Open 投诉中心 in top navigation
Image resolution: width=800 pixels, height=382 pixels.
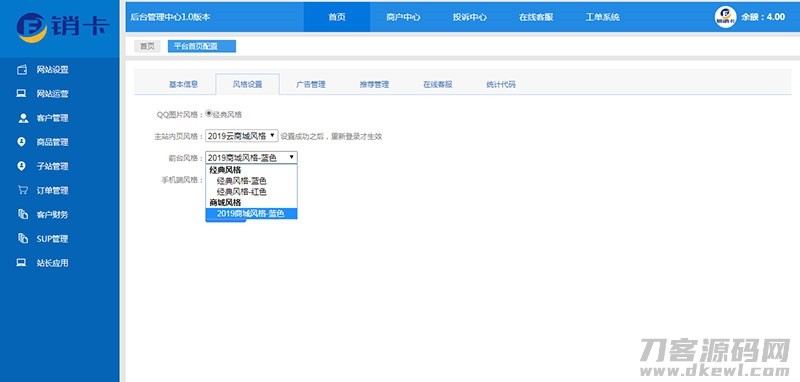click(469, 17)
